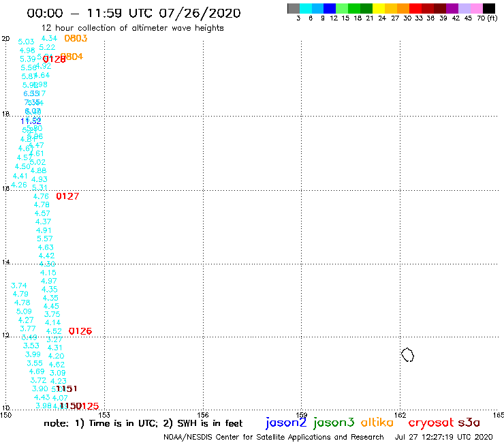Click the 'Jul 27 12:27:19 UTC 2020' timestamp
This screenshot has width=504, height=443.
pyautogui.click(x=443, y=438)
